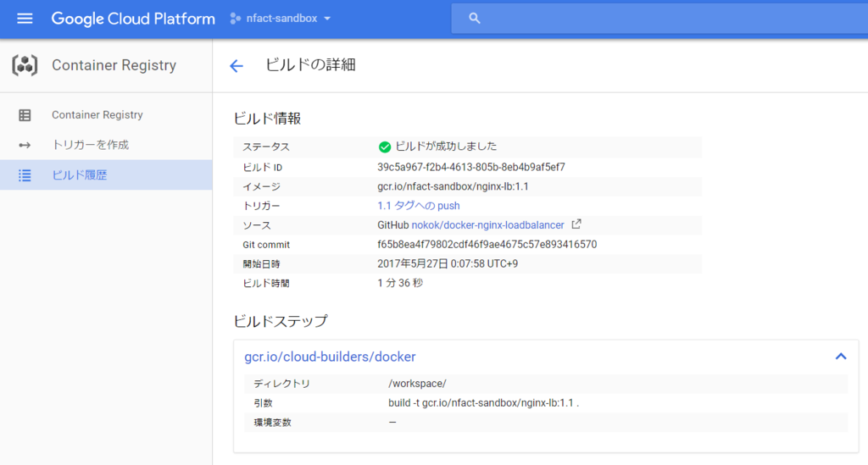
Task: Open トリガーを作成 sidebar item
Action: click(106, 145)
